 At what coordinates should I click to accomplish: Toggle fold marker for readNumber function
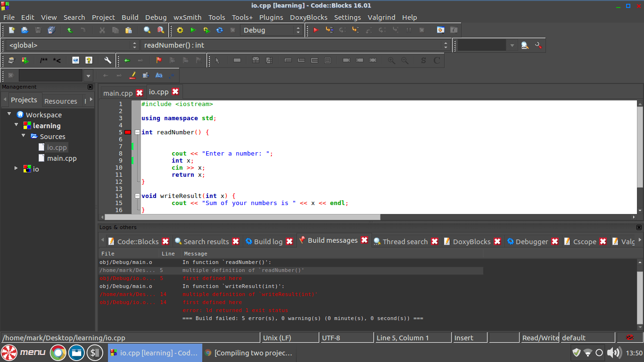137,132
